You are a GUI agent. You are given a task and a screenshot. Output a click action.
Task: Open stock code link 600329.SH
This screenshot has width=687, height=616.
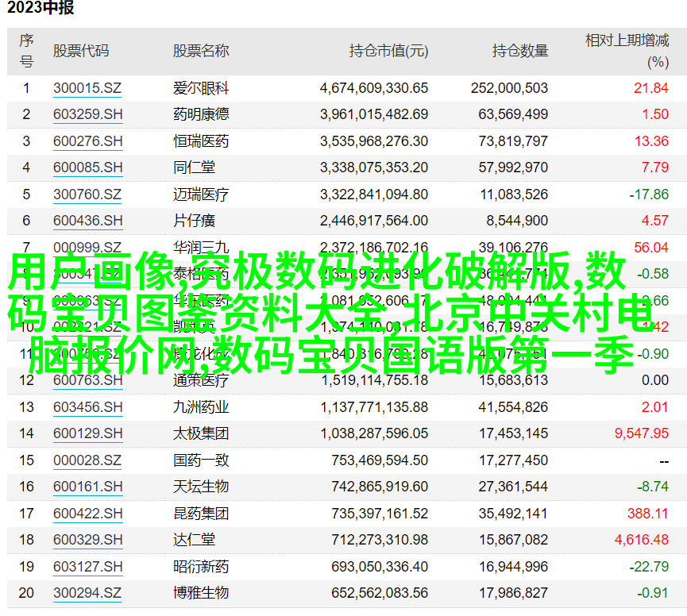pos(87,539)
